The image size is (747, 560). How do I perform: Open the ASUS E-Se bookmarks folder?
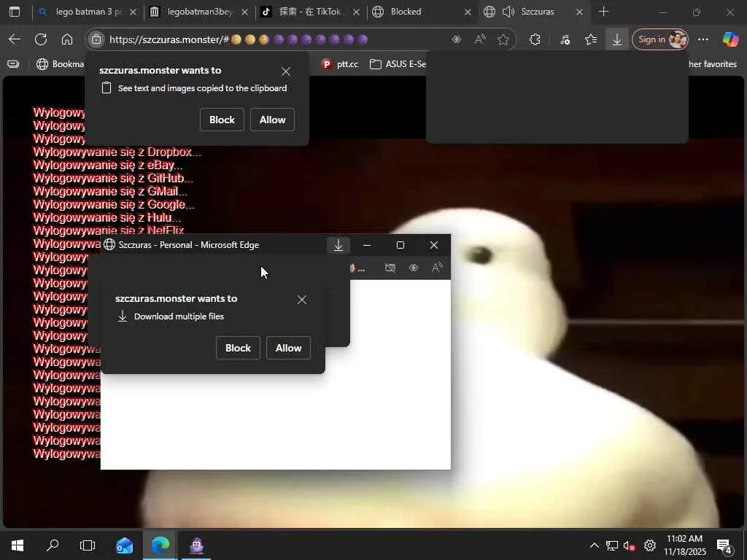398,64
